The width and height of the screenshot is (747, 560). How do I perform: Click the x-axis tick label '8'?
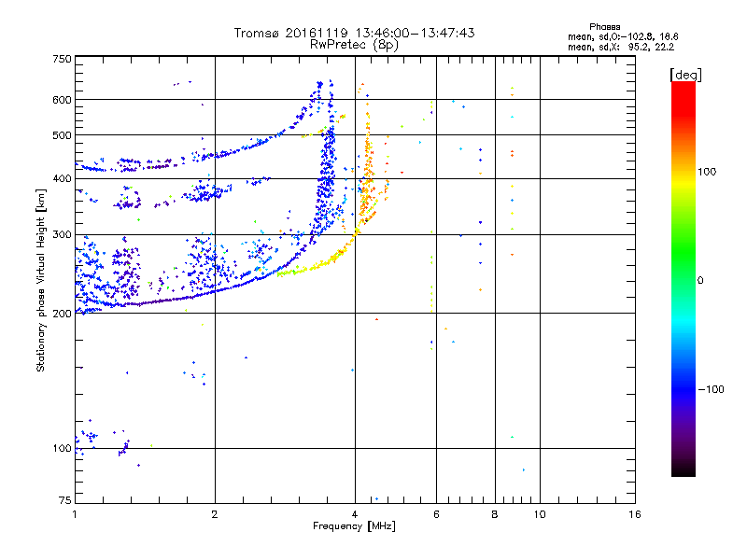495,514
